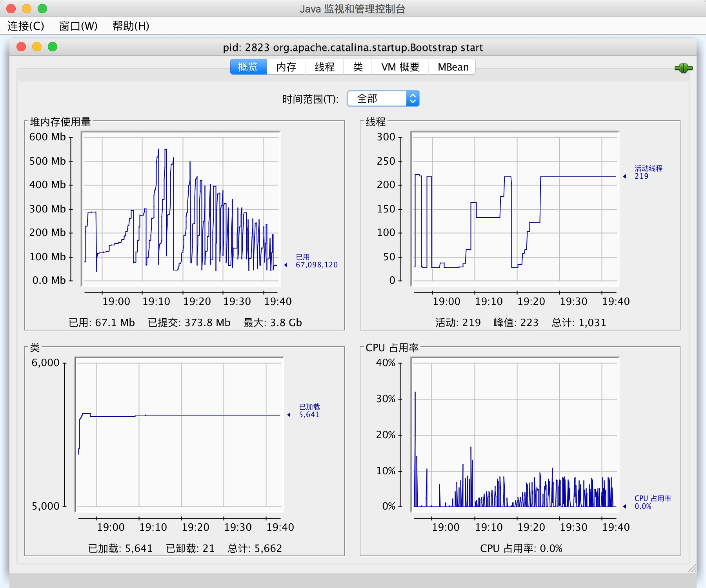Click the 最大: 3.8 Gb summary text
The width and height of the screenshot is (706, 588).
[273, 323]
